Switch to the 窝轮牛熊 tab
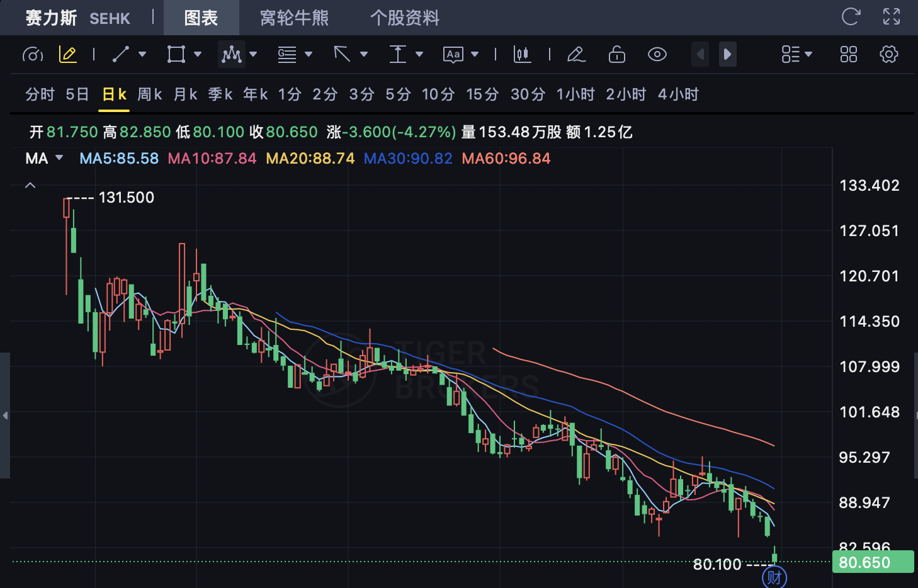The width and height of the screenshot is (918, 588). [294, 18]
